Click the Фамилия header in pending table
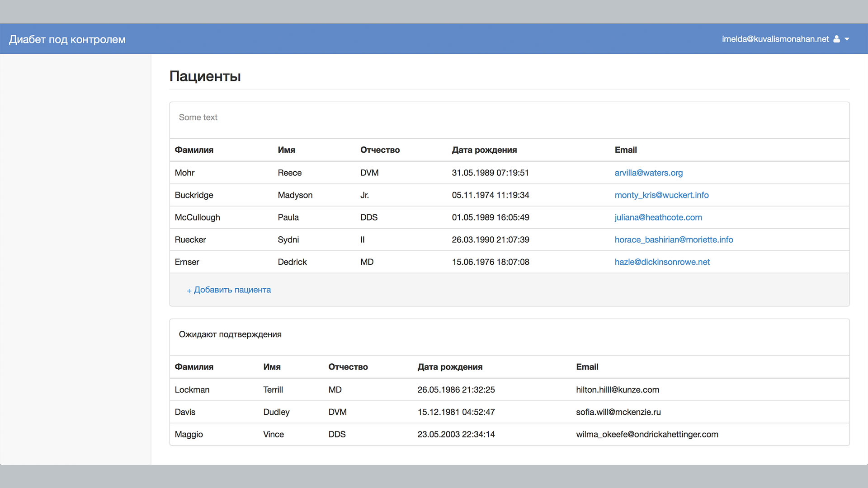Image resolution: width=868 pixels, height=488 pixels. [x=194, y=367]
